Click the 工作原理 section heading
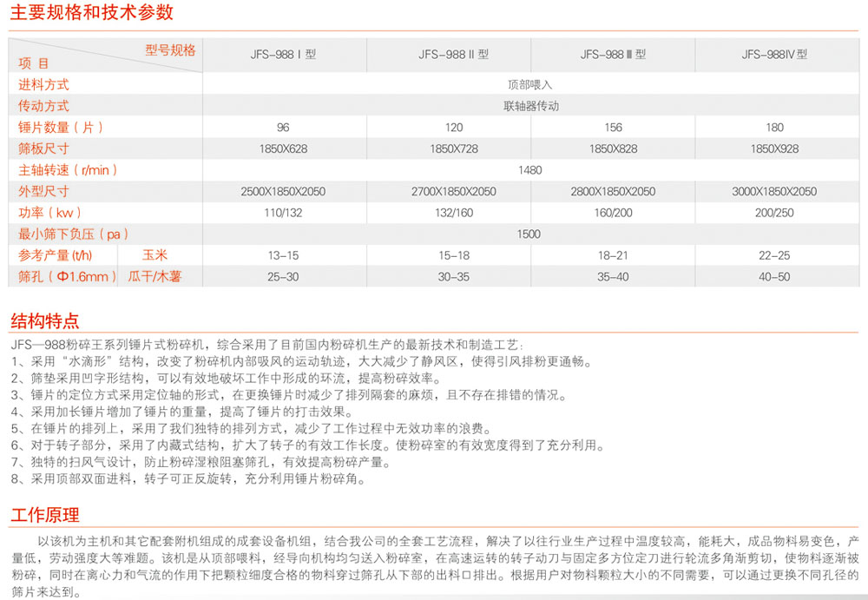868x600 pixels. coord(45,514)
